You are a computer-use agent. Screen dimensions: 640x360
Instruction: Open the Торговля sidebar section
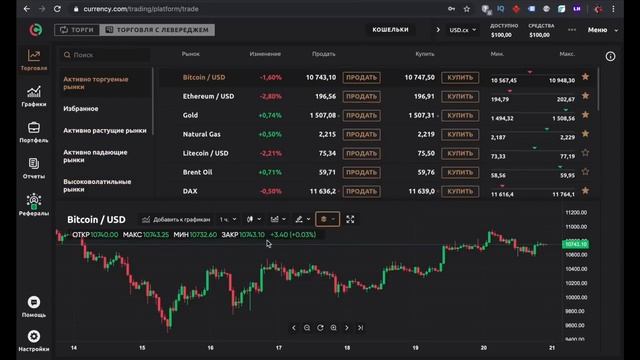34,60
